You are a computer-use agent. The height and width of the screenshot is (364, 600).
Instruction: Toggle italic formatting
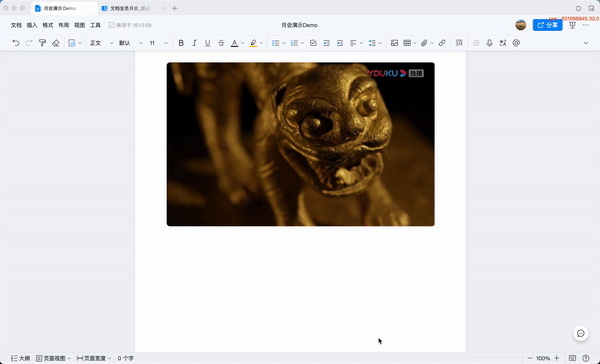pyautogui.click(x=194, y=43)
